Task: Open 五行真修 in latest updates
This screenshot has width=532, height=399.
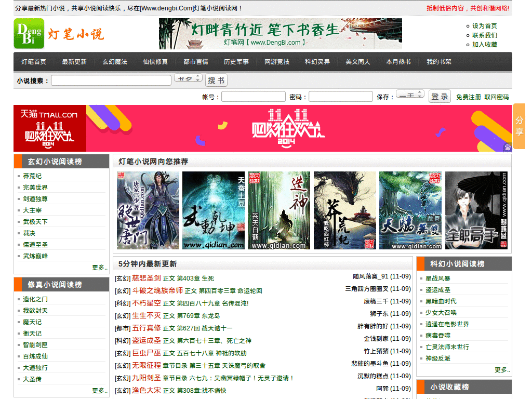Action: [x=146, y=328]
